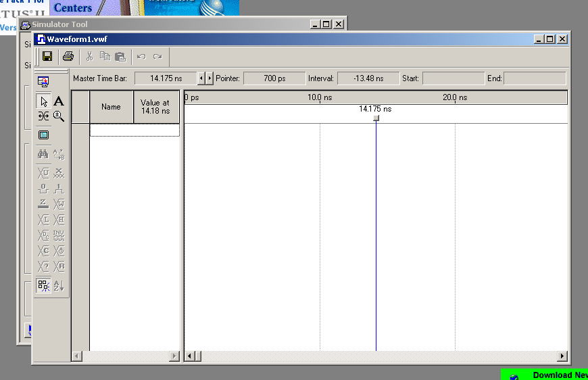Click the right scroll arrow of waveform pane
The height and width of the screenshot is (380, 588).
point(562,356)
